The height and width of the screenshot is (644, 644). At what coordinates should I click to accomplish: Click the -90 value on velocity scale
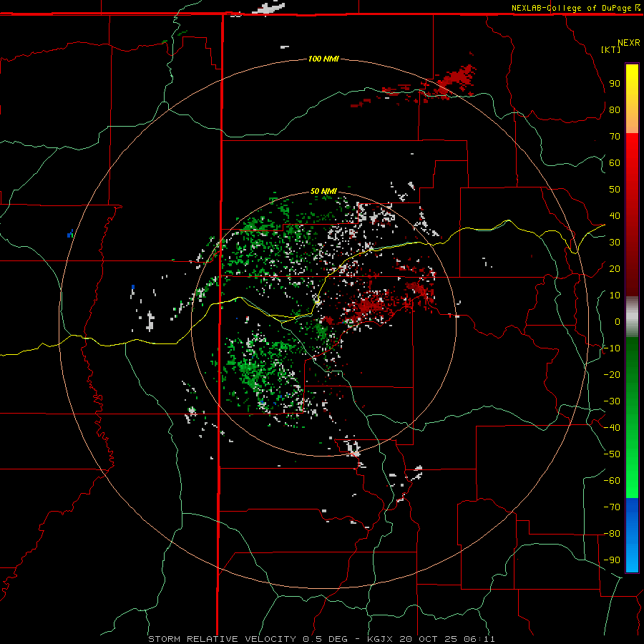click(612, 560)
